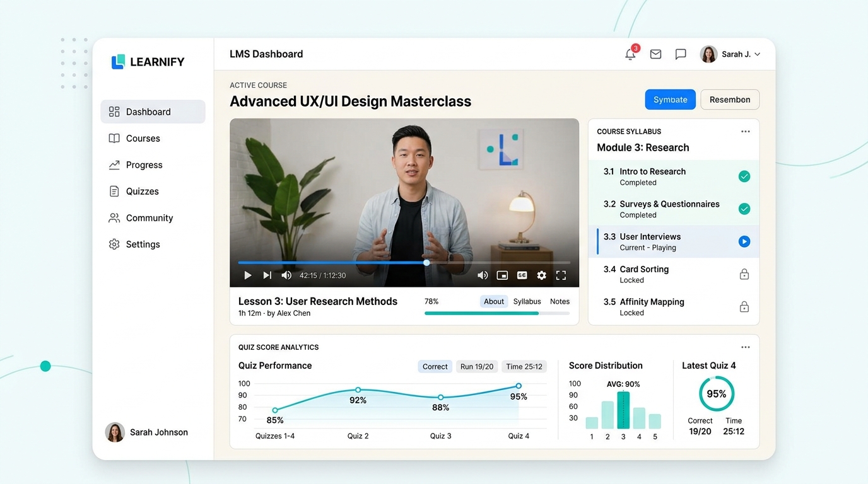868x484 pixels.
Task: Switch to the About tab
Action: click(x=494, y=301)
